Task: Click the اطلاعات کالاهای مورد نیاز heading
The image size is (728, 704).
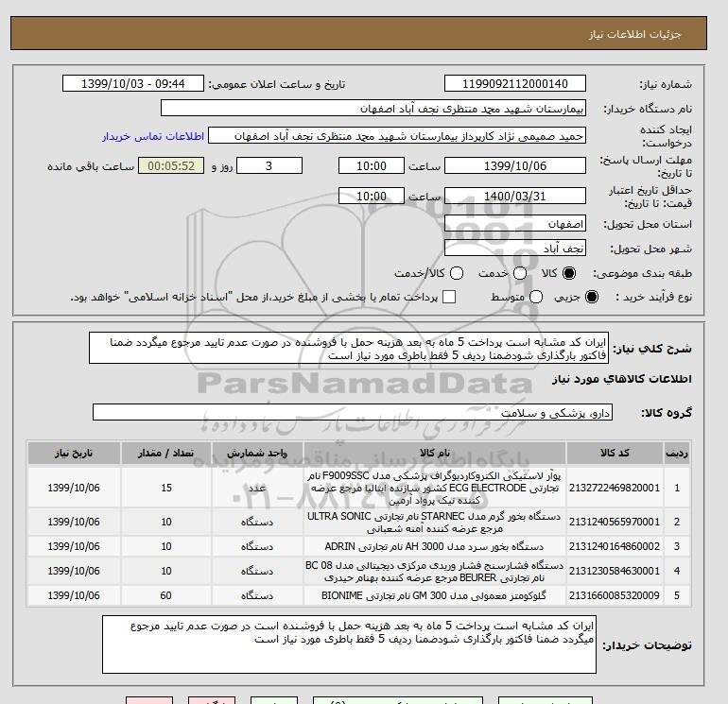Action: [622, 379]
